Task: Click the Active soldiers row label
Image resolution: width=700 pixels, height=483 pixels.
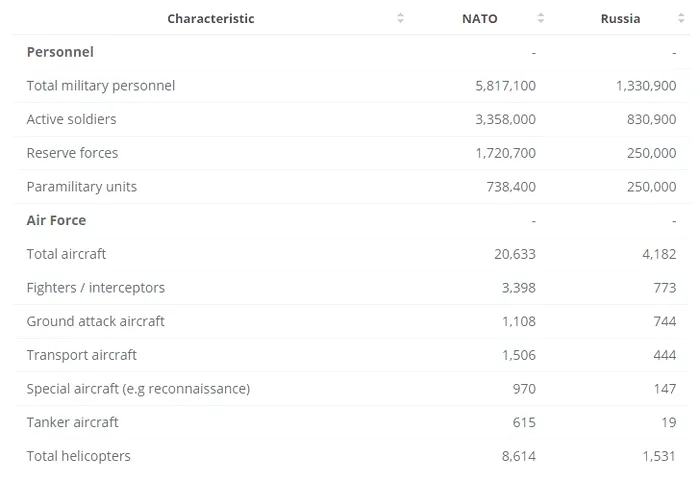Action: click(x=71, y=119)
